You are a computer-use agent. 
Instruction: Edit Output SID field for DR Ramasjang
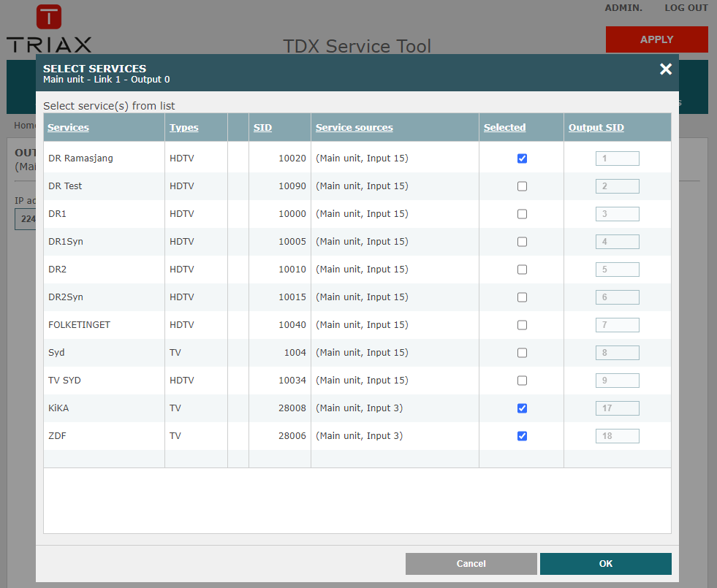click(618, 159)
